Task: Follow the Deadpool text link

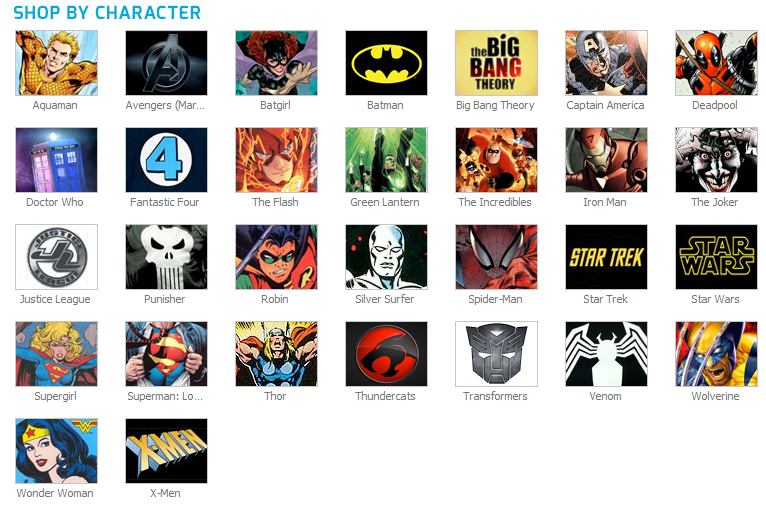Action: tap(715, 105)
